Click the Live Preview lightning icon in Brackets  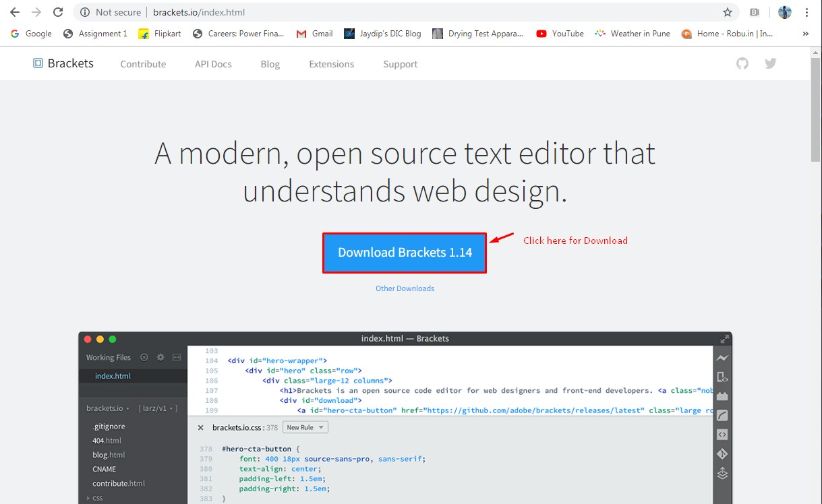pos(722,358)
